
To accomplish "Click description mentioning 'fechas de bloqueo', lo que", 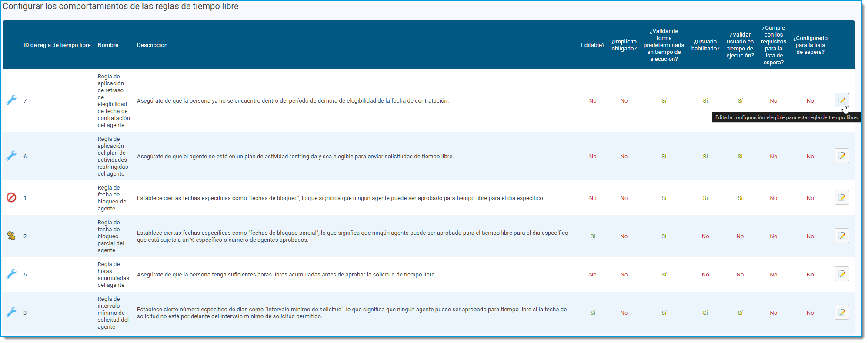I will [341, 198].
